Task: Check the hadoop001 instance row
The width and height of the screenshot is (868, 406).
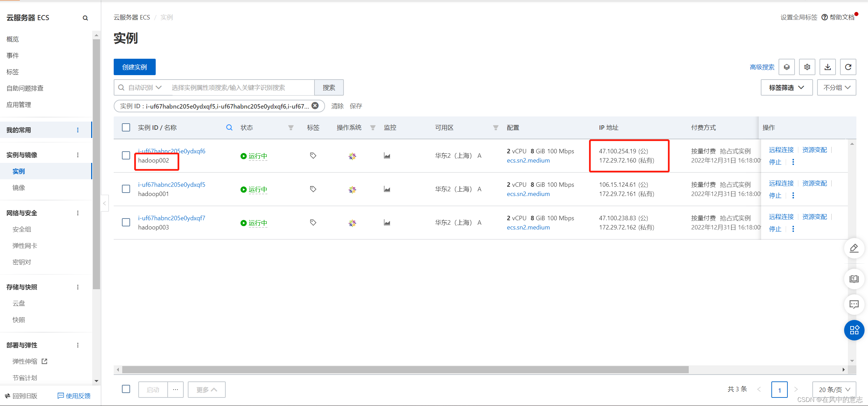Action: [126, 189]
